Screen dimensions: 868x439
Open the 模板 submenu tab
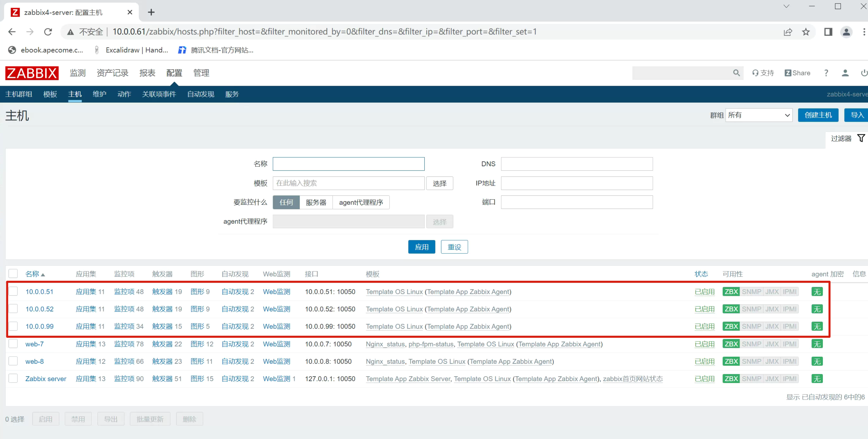[50, 94]
